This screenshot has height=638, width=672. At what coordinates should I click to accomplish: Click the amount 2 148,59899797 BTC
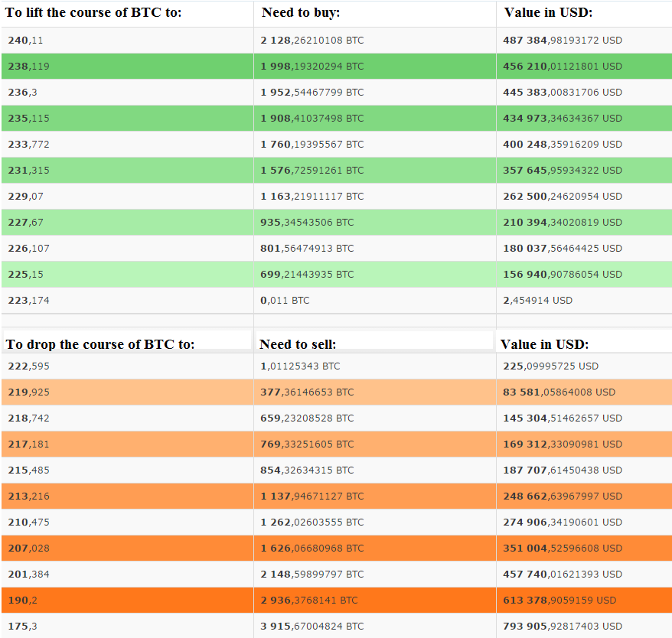coord(312,575)
